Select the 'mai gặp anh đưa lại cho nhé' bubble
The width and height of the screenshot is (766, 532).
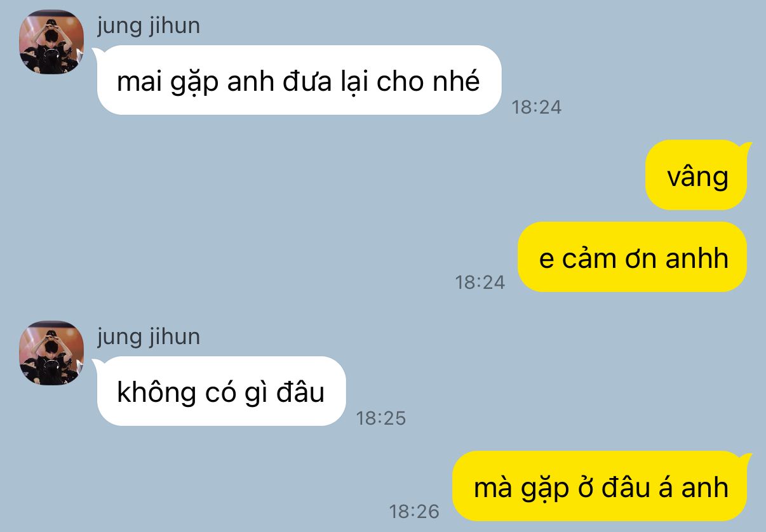point(299,80)
